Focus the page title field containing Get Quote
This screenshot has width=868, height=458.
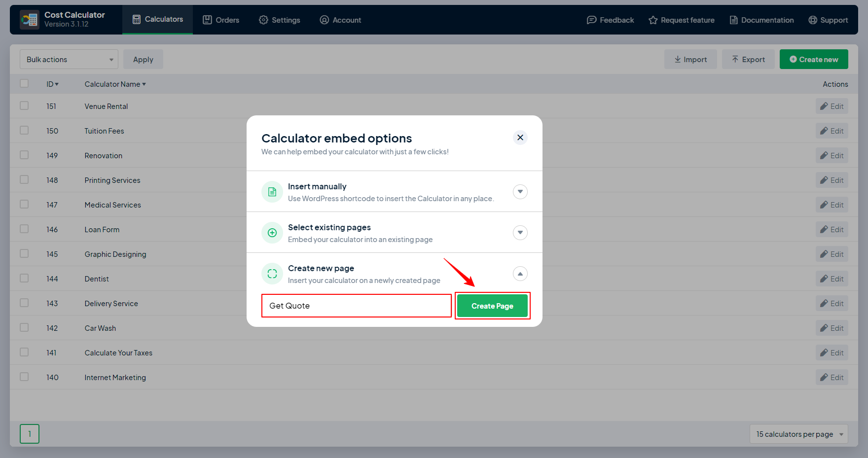point(356,306)
